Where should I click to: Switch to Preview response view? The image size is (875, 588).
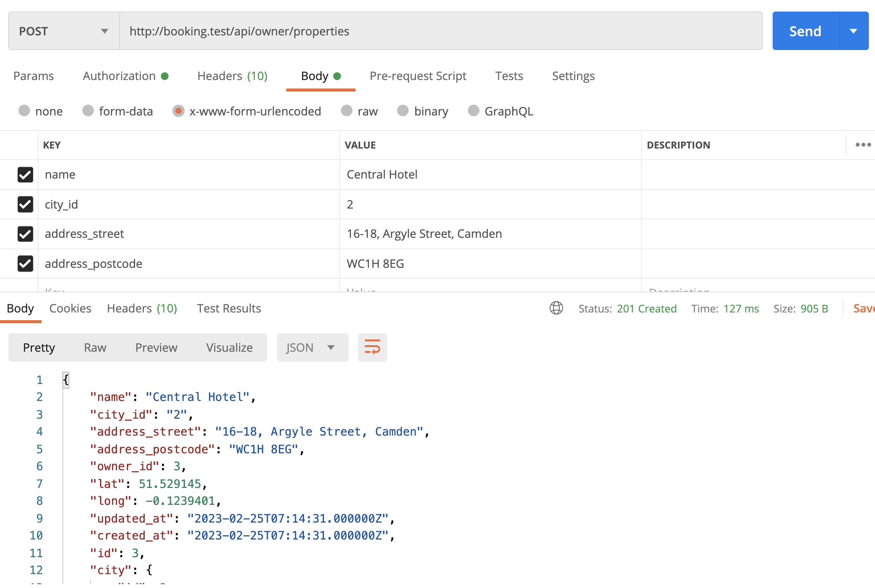click(x=156, y=347)
